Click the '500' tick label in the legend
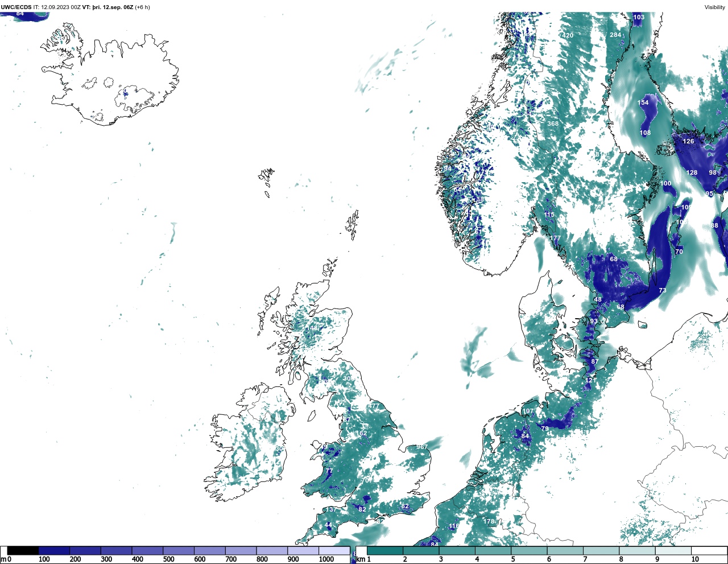 point(169,559)
